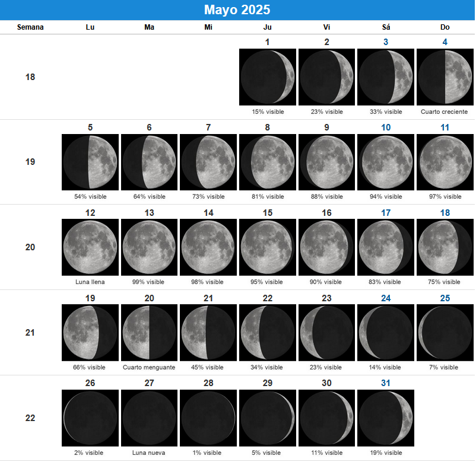
Task: Select week number 18 row label
Action: point(30,77)
